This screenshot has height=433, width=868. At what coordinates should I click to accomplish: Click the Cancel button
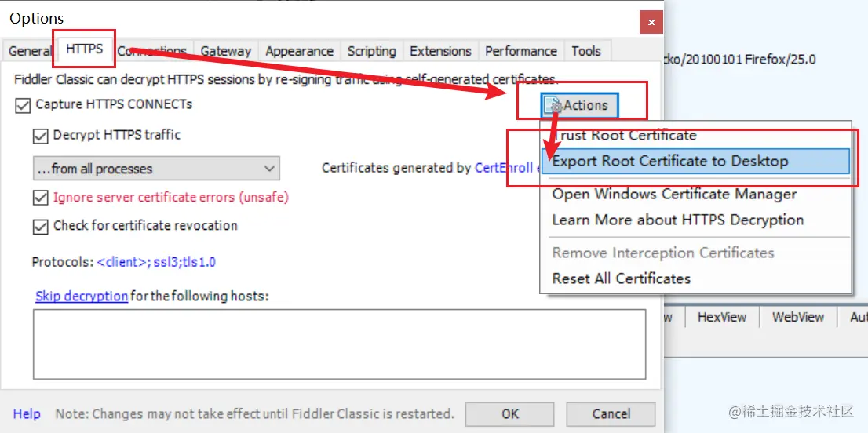pyautogui.click(x=611, y=413)
